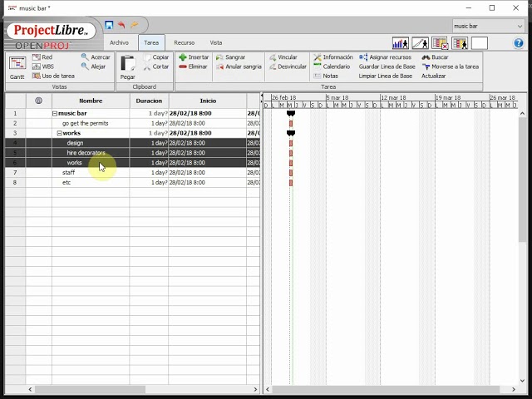Image resolution: width=532 pixels, height=399 pixels.
Task: Click the table horizontal scrollbar thumb
Action: [x=91, y=389]
